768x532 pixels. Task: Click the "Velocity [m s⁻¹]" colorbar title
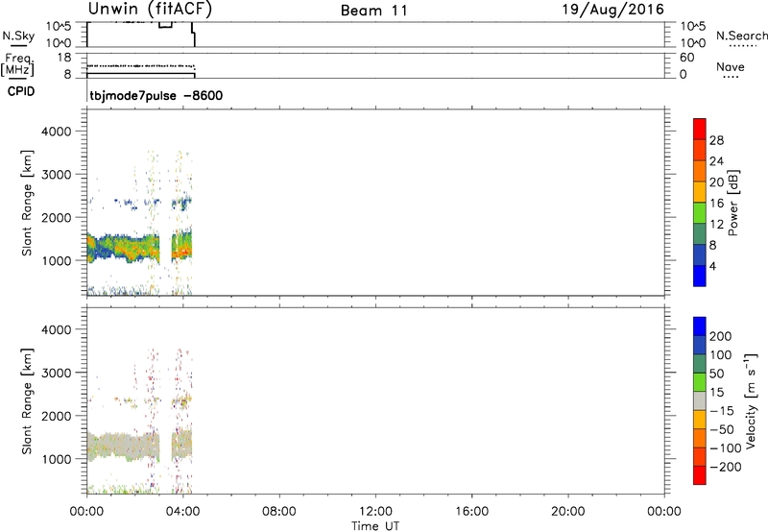coord(752,401)
